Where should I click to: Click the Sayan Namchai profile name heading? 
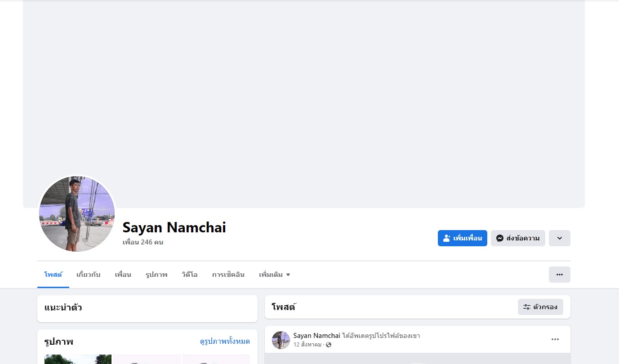click(174, 227)
